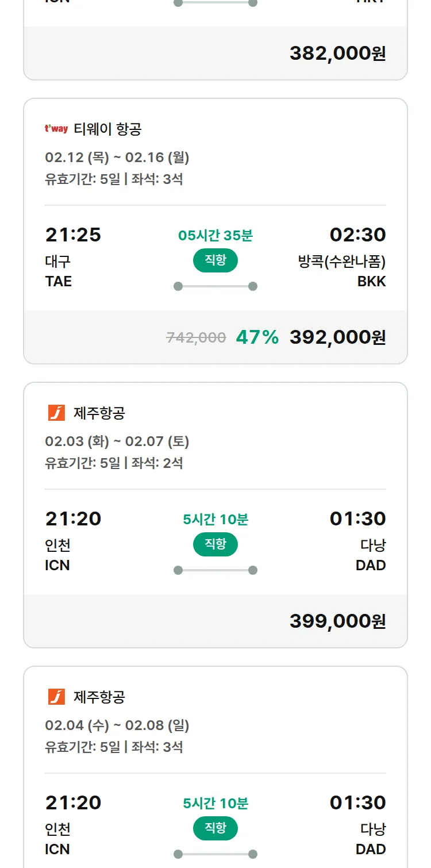The image size is (431, 868).
Task: Choose the 399,000원 Jeju Air fare
Action: [x=337, y=621]
